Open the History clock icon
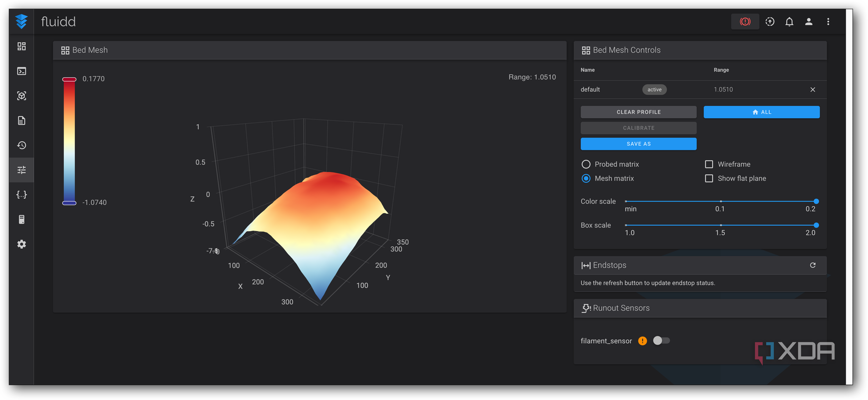The image size is (868, 400). (x=22, y=145)
